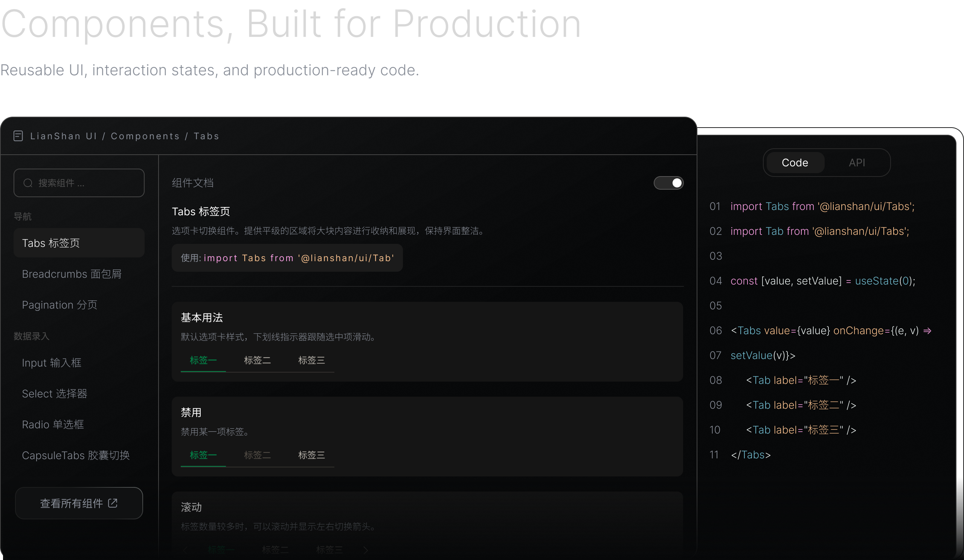
Task: Click the 查看所有组件 button
Action: [79, 503]
